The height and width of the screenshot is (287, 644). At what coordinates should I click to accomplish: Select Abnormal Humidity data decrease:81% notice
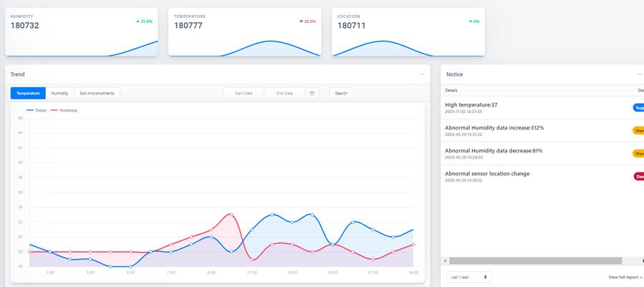[542, 154]
